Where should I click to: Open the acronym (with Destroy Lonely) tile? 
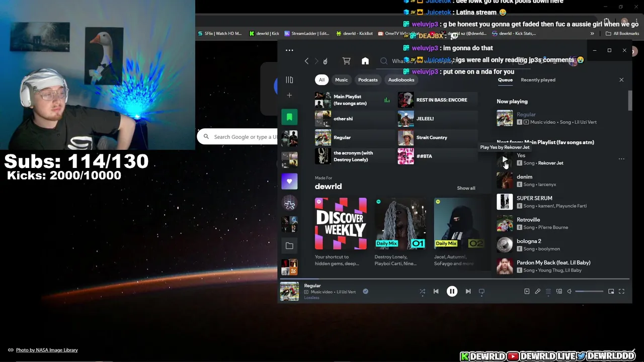(355, 156)
